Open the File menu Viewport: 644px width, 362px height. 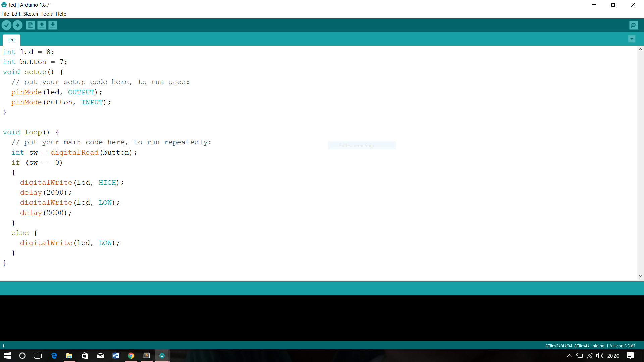click(x=5, y=14)
